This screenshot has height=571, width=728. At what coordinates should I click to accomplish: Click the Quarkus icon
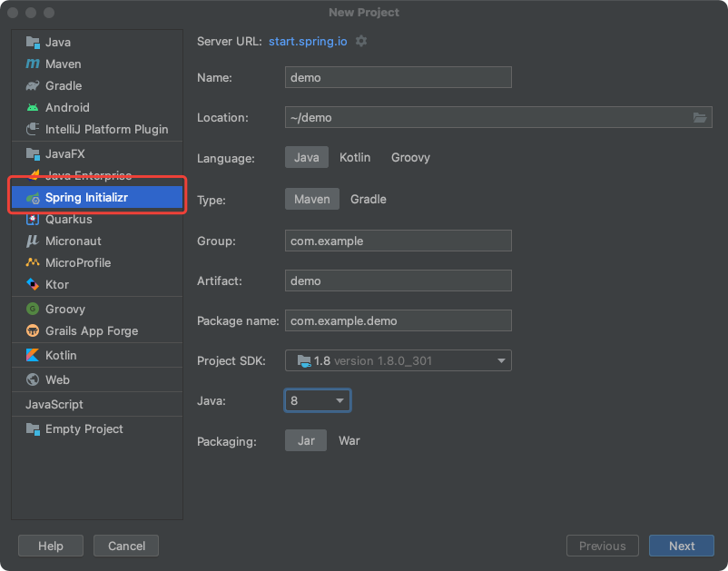point(33,219)
